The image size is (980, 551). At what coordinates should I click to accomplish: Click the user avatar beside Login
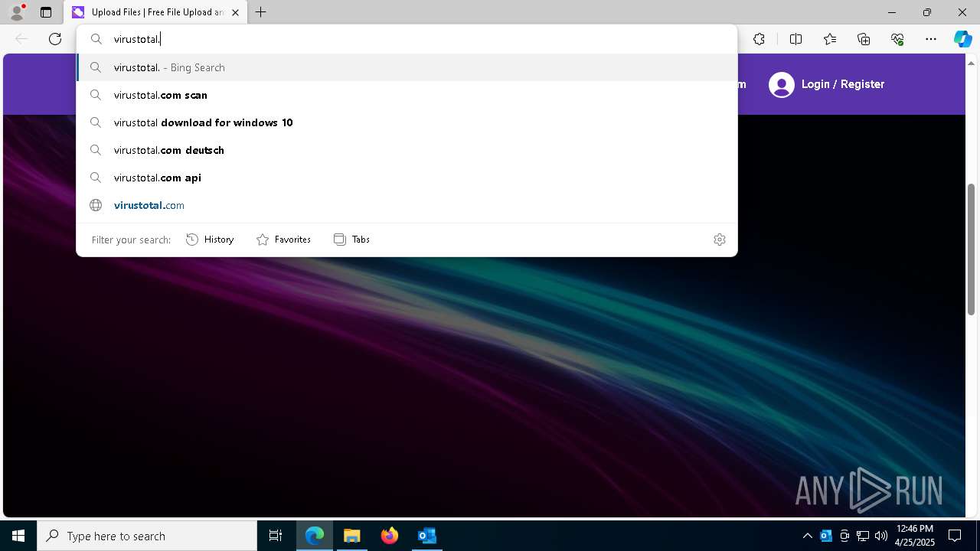782,85
